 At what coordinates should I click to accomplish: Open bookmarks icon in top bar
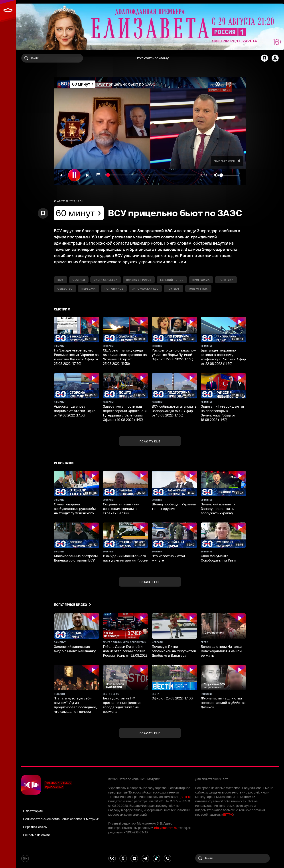(264, 58)
